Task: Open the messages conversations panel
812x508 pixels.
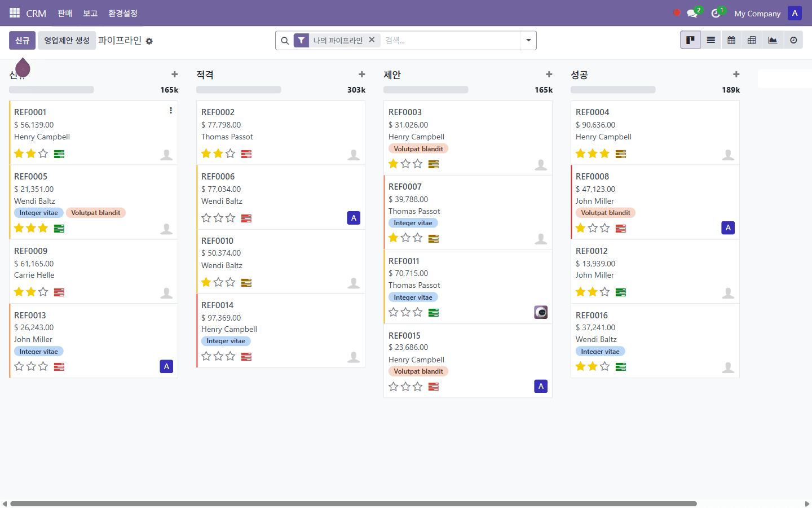Action: click(x=692, y=13)
